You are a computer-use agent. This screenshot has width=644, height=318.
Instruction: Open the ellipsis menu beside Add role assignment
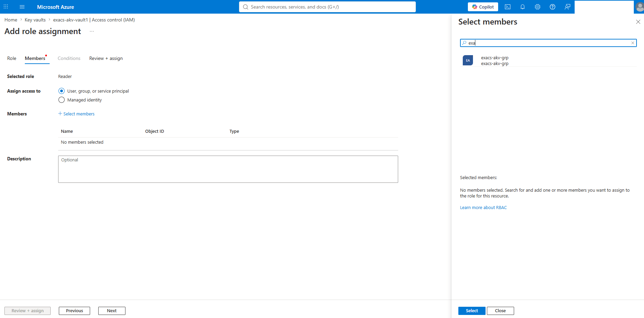click(92, 31)
